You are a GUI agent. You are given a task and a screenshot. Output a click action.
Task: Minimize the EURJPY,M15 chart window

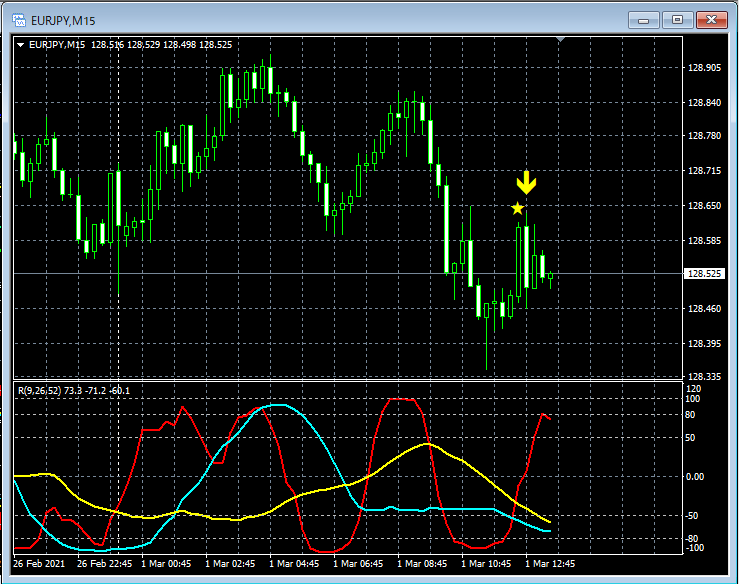(x=643, y=20)
